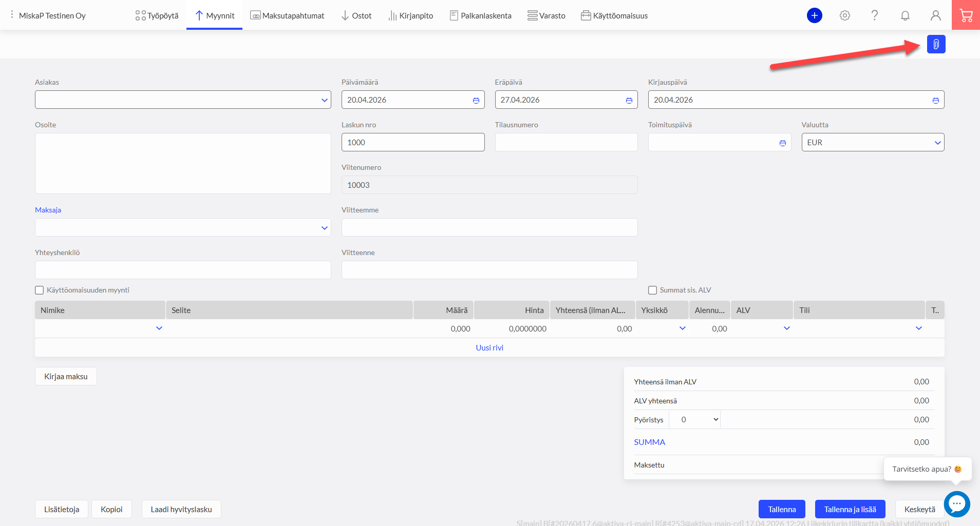Open Kirjanpito menu
Viewport: 980px width, 526px height.
pos(410,15)
